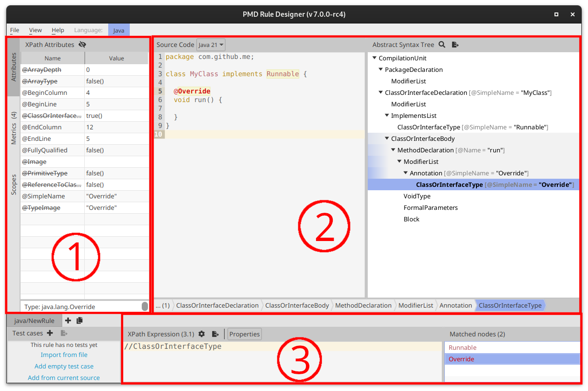Click the '... (1)' breadcrumb overflow

point(163,305)
